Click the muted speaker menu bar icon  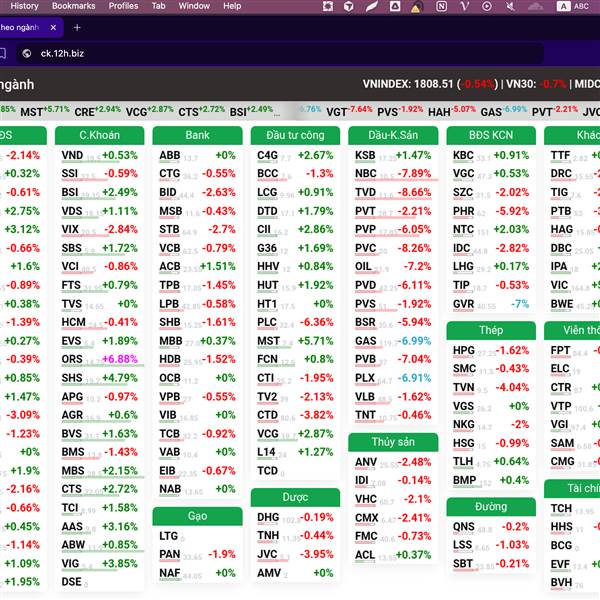510,6
